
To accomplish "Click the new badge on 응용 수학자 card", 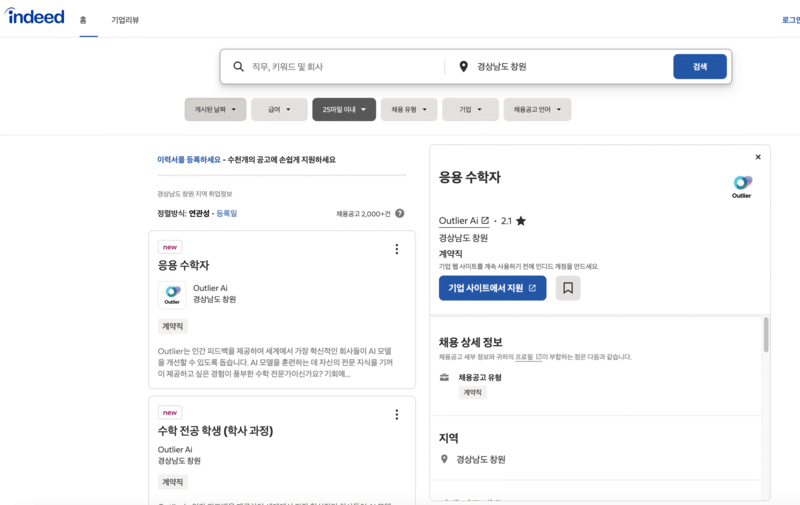I will pyautogui.click(x=170, y=247).
